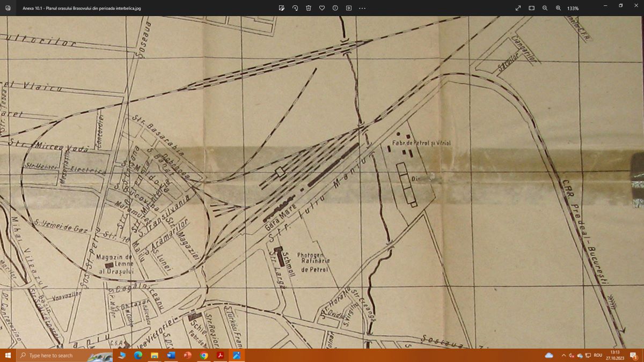Rotate the map image

coord(295,8)
